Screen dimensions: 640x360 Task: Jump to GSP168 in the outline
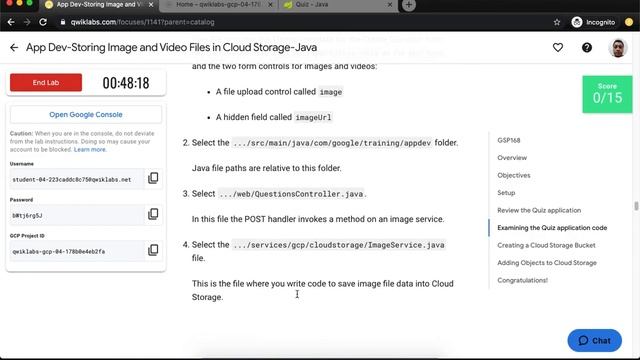click(x=509, y=140)
